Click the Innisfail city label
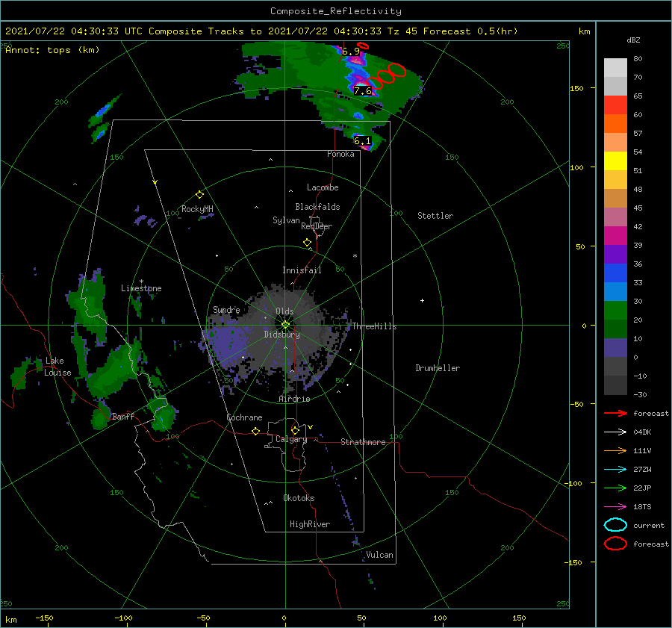The width and height of the screenshot is (672, 628). [302, 270]
